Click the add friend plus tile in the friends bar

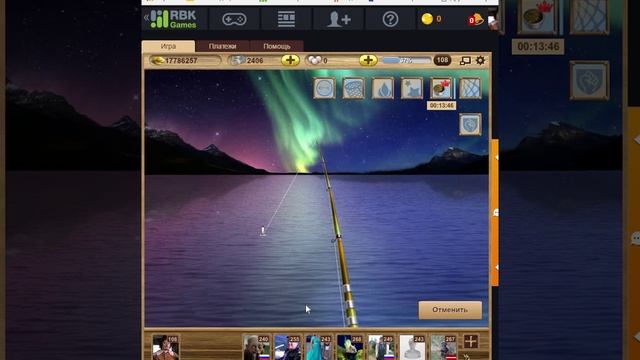(471, 341)
